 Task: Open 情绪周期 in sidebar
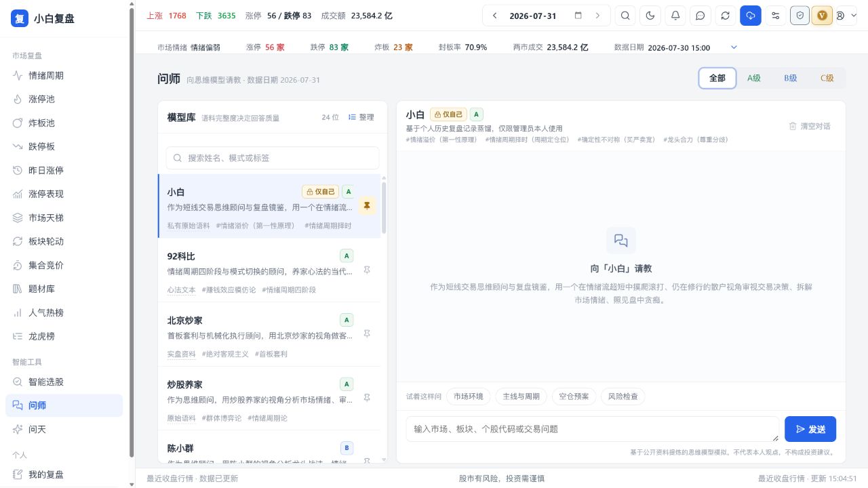point(64,76)
